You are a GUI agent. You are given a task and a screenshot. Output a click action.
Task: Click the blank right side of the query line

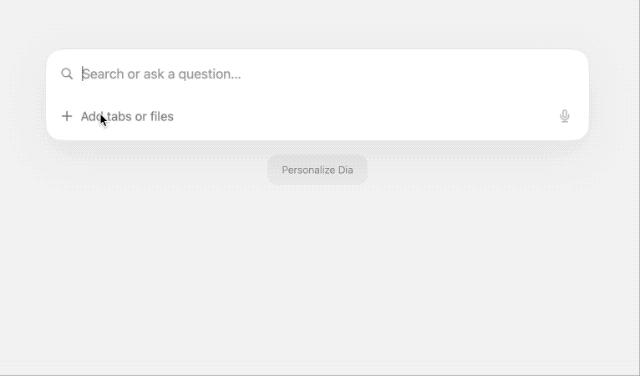point(408,74)
